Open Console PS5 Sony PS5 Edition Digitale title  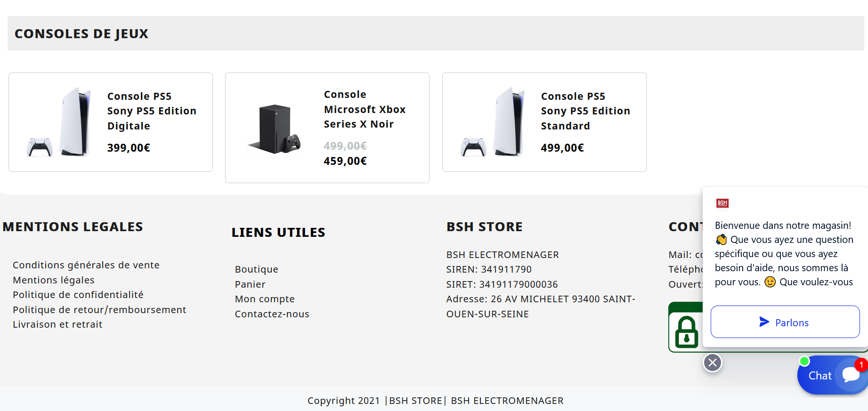click(152, 111)
